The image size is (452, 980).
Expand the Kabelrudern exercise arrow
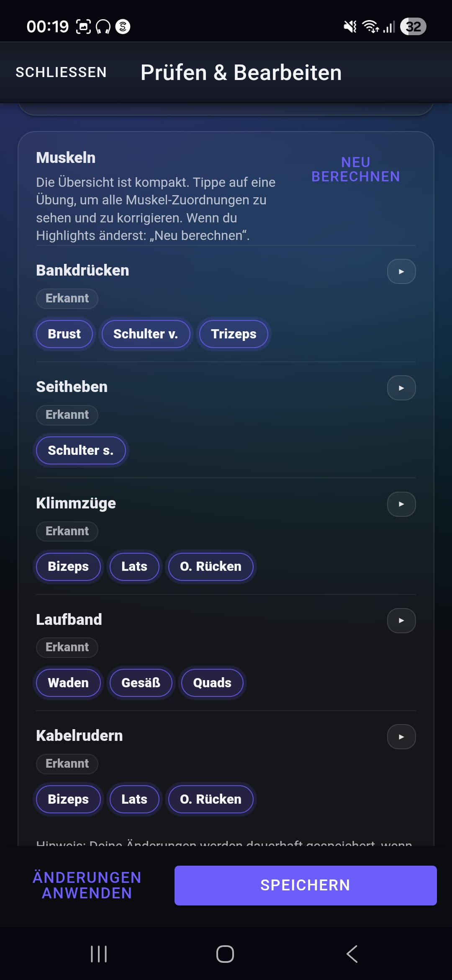(x=401, y=737)
